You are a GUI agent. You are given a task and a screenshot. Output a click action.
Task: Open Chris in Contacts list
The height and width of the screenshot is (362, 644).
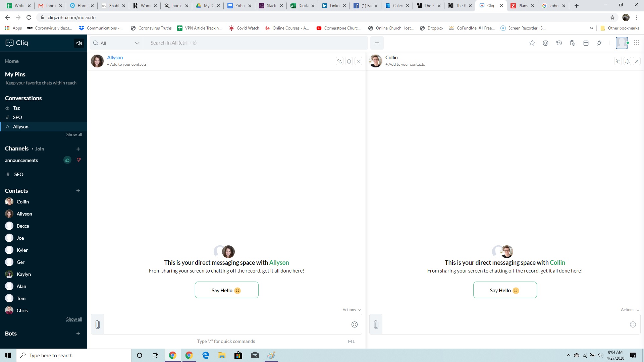[x=44, y=310]
